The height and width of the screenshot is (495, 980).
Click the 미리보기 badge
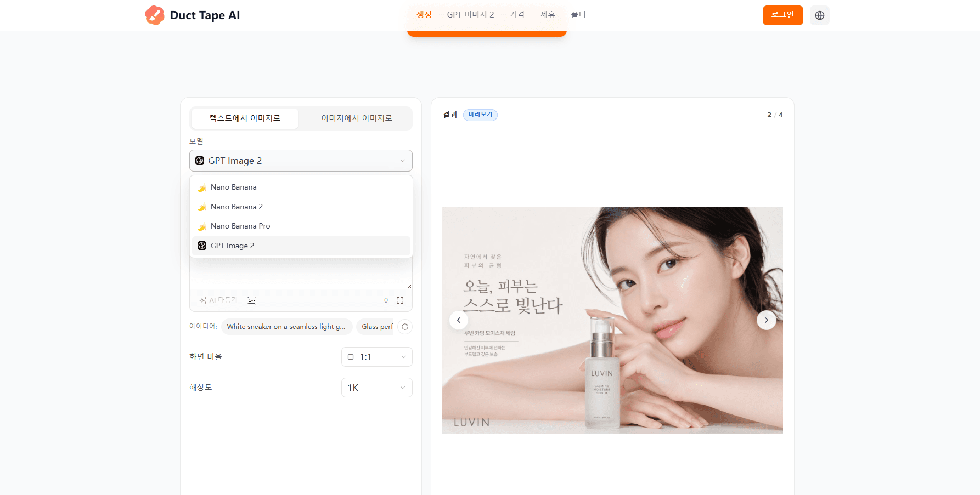click(480, 115)
